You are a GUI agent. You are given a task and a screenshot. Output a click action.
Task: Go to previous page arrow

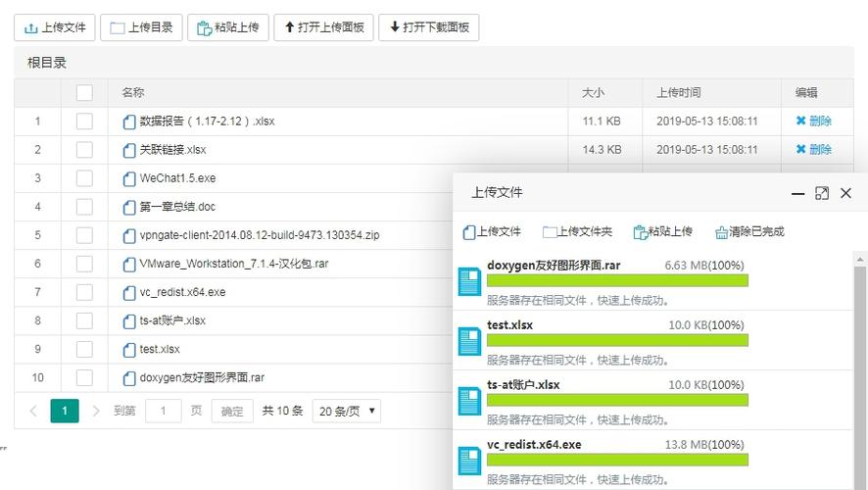pyautogui.click(x=33, y=411)
